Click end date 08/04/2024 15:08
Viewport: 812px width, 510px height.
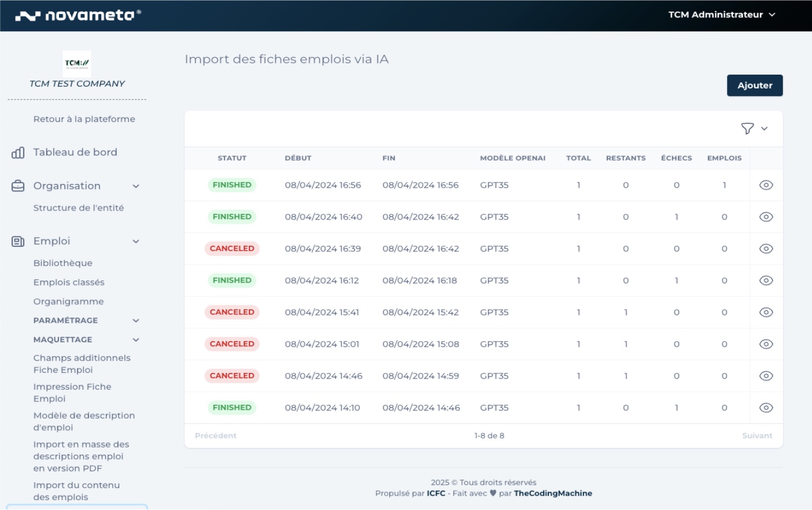pyautogui.click(x=420, y=344)
